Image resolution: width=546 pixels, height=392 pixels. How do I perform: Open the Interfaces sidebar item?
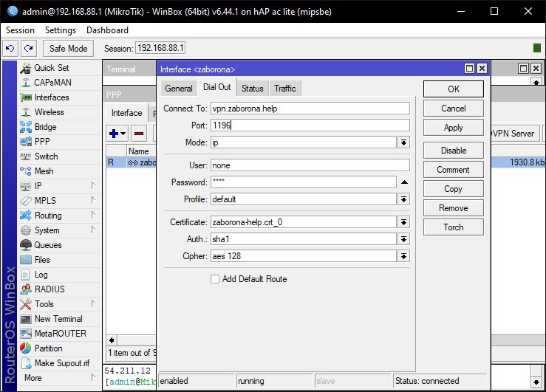pos(60,97)
